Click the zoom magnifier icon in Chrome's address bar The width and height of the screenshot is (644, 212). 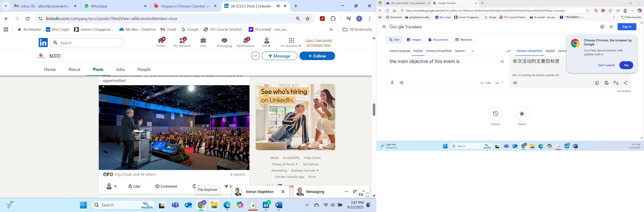[298, 19]
